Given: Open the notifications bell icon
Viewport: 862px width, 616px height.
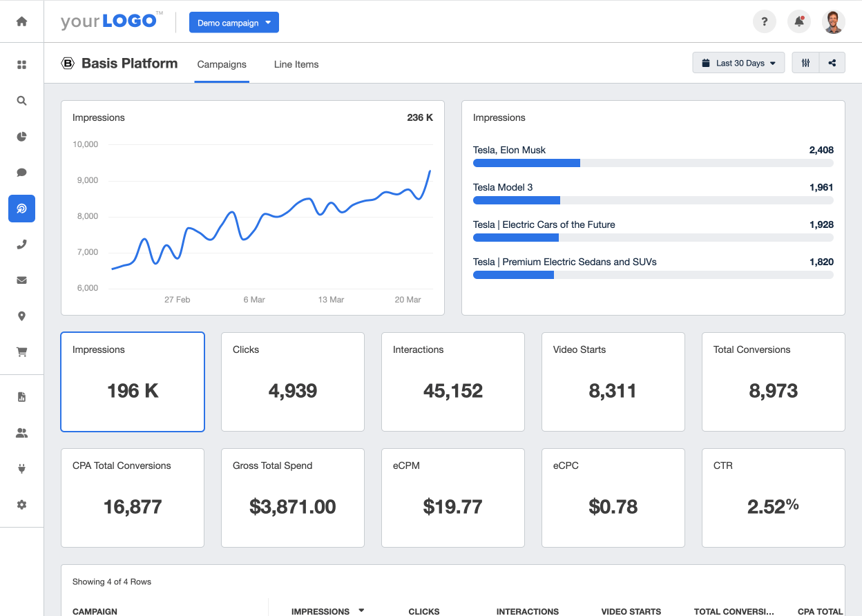Looking at the screenshot, I should (799, 21).
